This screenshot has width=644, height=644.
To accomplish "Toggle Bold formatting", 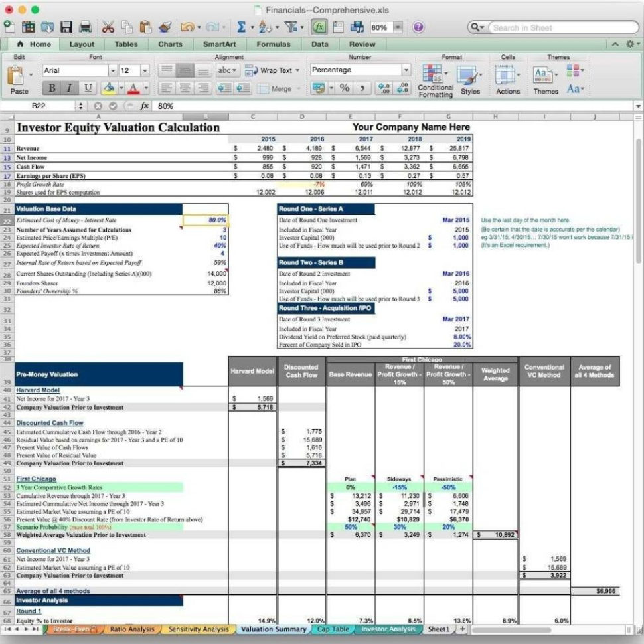I will (x=52, y=88).
